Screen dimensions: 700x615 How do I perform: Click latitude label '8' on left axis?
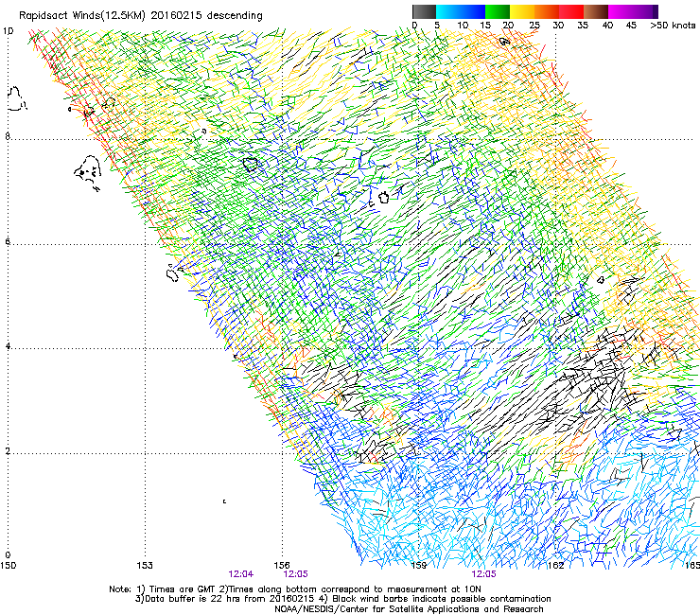(8, 136)
